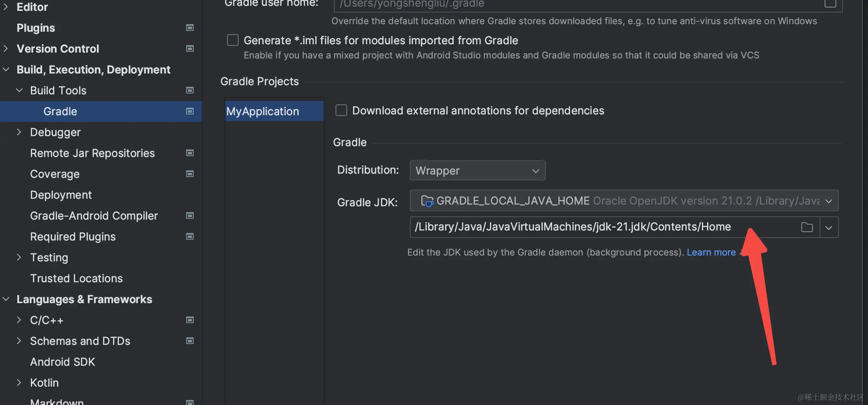
Task: Click the project-level icon beside Version Control
Action: tap(190, 49)
